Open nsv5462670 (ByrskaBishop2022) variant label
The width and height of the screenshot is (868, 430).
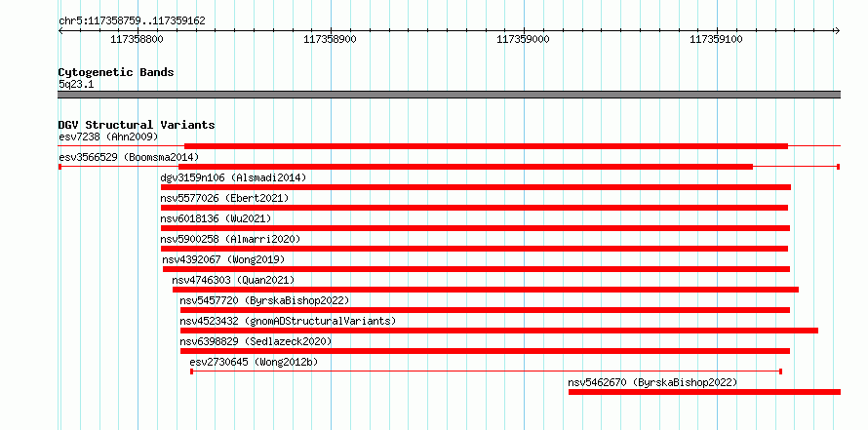652,382
